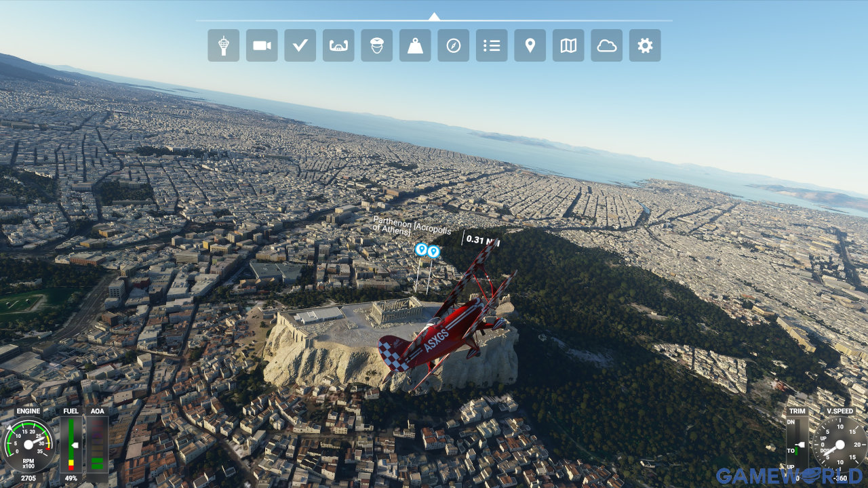This screenshot has width=868, height=488.
Task: Click the 2705 RPM readout
Action: 28,479
